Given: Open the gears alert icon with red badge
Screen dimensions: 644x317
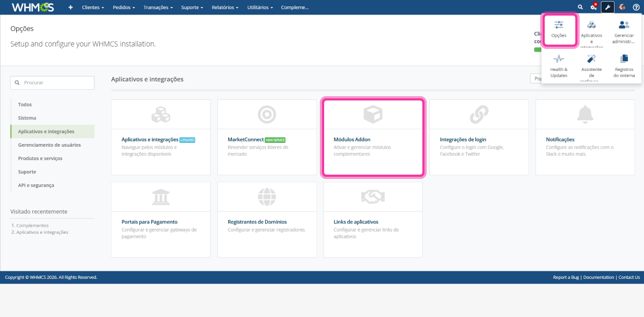Looking at the screenshot, I should click(x=594, y=7).
